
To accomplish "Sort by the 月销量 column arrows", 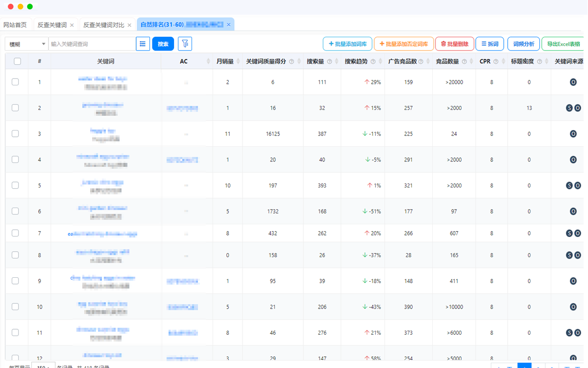I will point(238,61).
